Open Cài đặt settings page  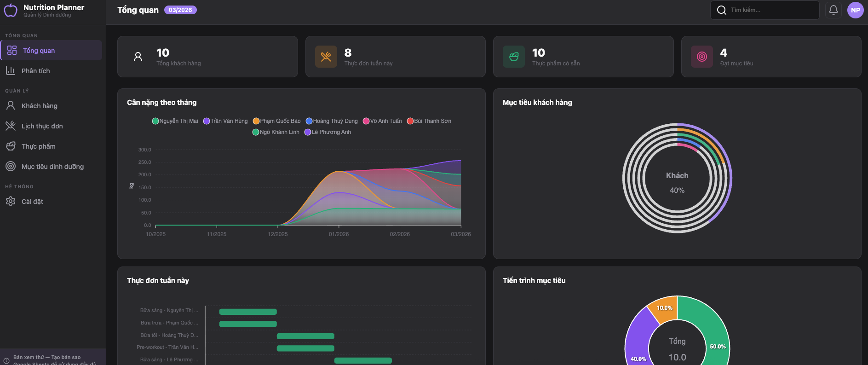tap(32, 202)
